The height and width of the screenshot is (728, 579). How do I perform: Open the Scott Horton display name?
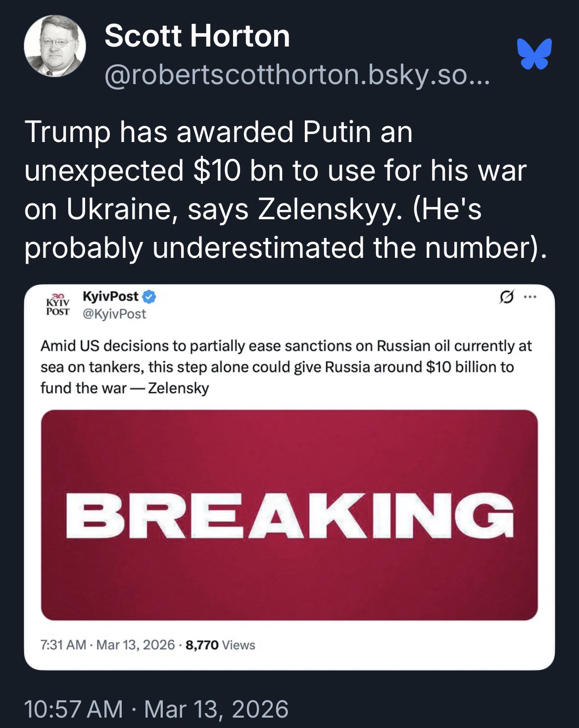point(197,36)
